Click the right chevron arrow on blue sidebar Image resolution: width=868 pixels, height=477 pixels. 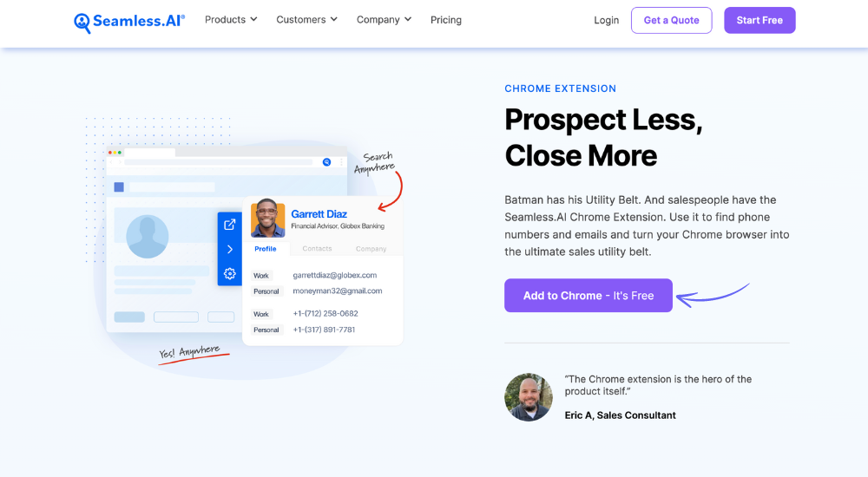pyautogui.click(x=230, y=249)
